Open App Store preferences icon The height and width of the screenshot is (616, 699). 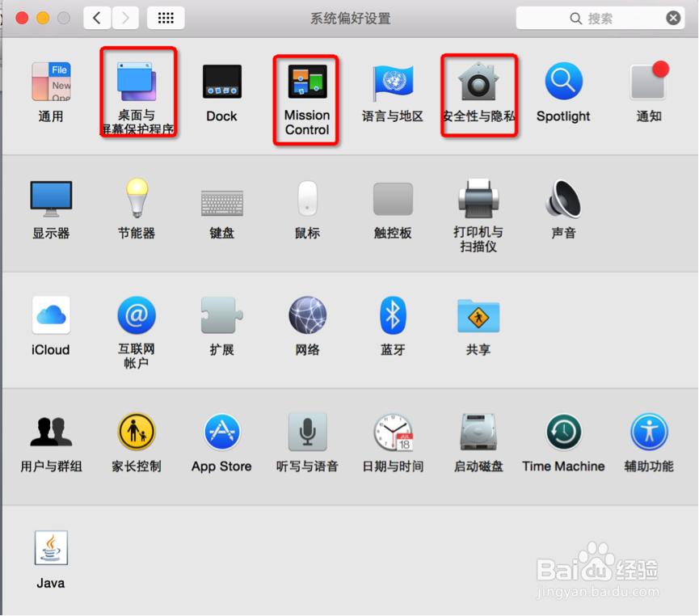pyautogui.click(x=222, y=432)
